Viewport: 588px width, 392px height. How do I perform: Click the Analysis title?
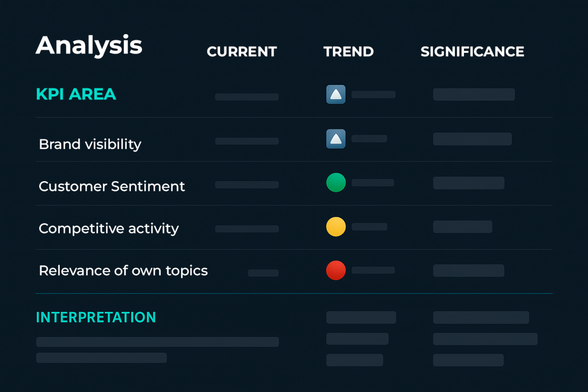pyautogui.click(x=89, y=46)
